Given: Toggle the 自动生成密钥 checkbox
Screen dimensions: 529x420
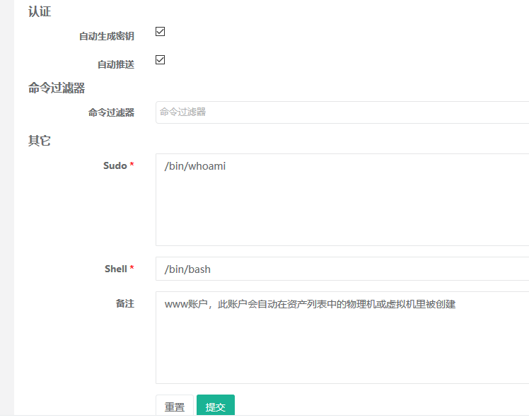Looking at the screenshot, I should [160, 32].
